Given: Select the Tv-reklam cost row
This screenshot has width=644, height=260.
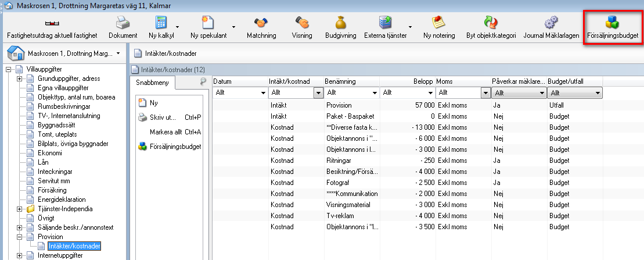Looking at the screenshot, I should click(x=408, y=216).
